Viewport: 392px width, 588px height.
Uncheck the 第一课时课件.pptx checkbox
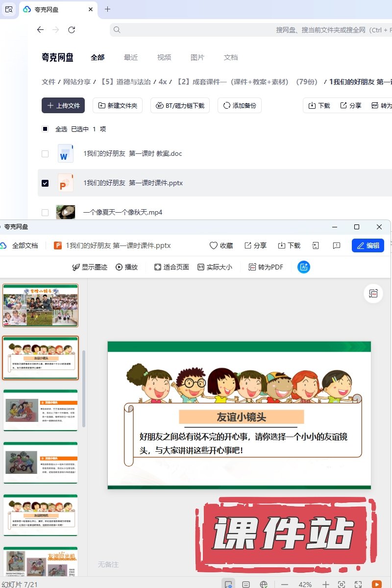click(x=45, y=183)
